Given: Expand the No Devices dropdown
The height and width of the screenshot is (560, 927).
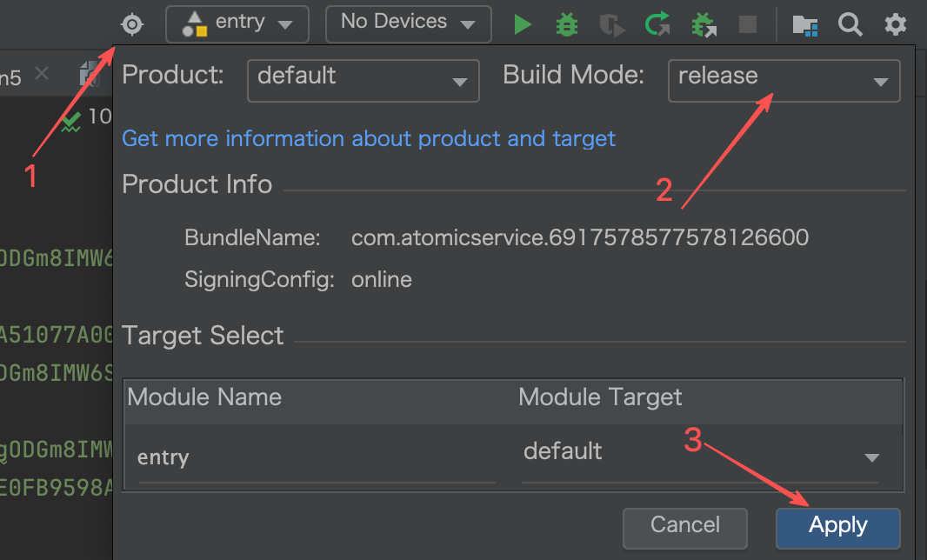Looking at the screenshot, I should 408,24.
